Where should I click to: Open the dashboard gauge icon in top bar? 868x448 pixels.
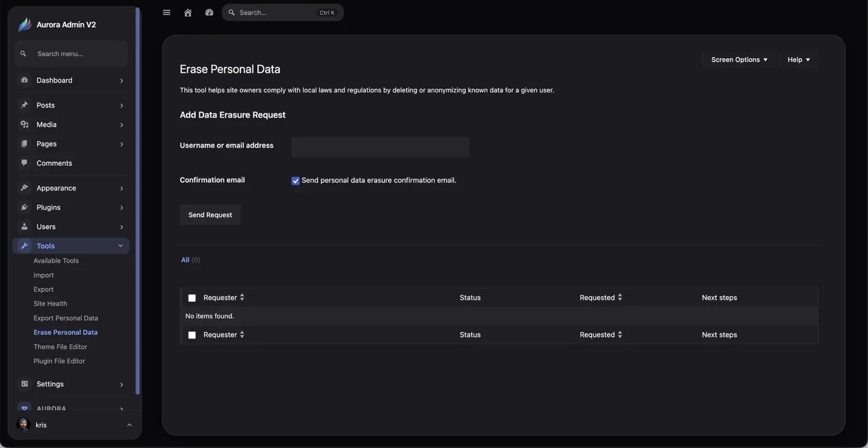[x=209, y=13]
